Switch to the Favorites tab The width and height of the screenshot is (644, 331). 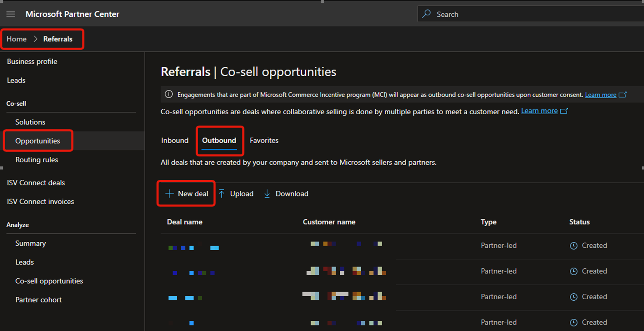(264, 140)
